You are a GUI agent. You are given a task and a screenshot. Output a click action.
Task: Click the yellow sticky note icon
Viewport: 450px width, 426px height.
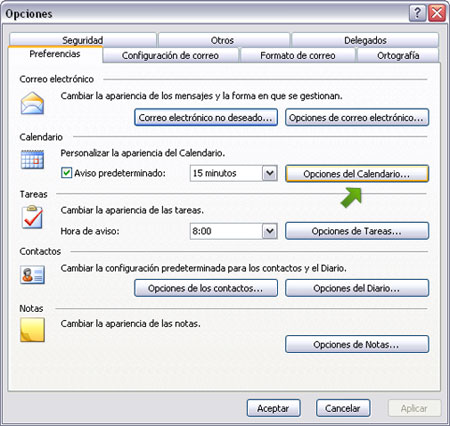[x=32, y=330]
